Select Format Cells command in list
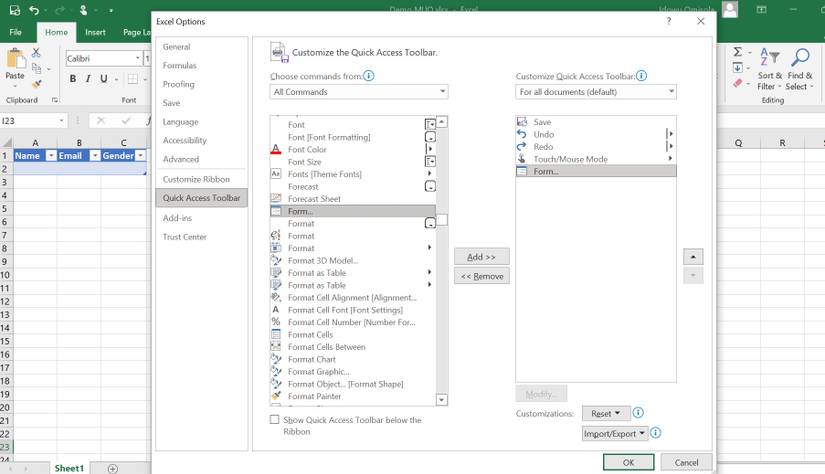This screenshot has height=474, width=825. 353,335
